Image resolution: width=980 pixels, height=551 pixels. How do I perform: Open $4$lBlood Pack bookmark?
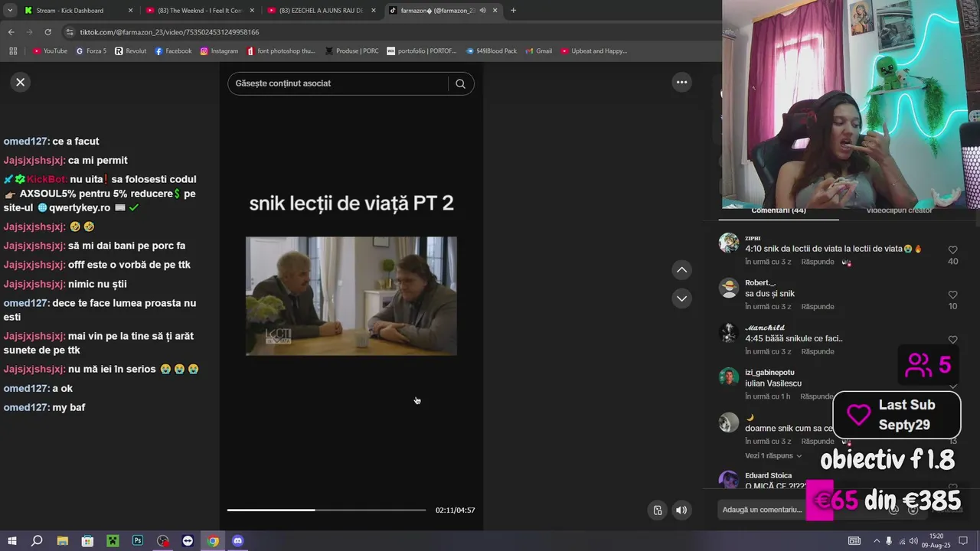pos(490,51)
